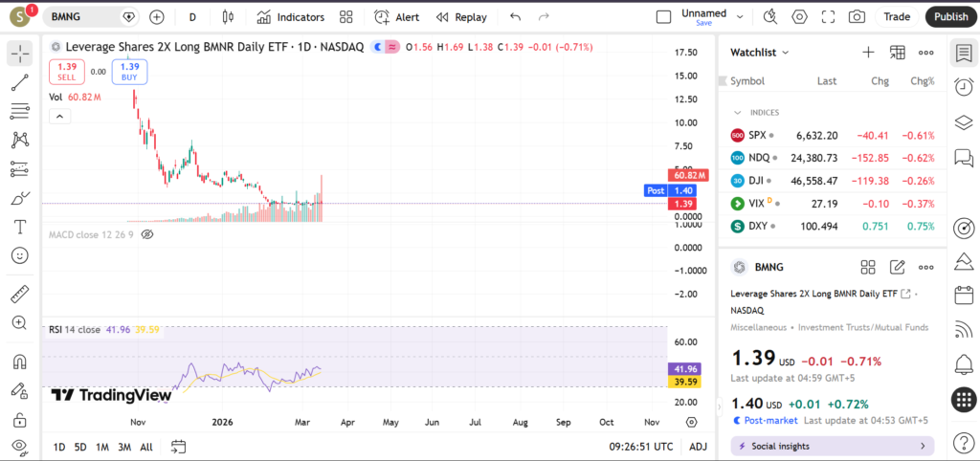Toggle MACD indicator visibility eye icon
This screenshot has height=461, width=980.
tap(147, 233)
